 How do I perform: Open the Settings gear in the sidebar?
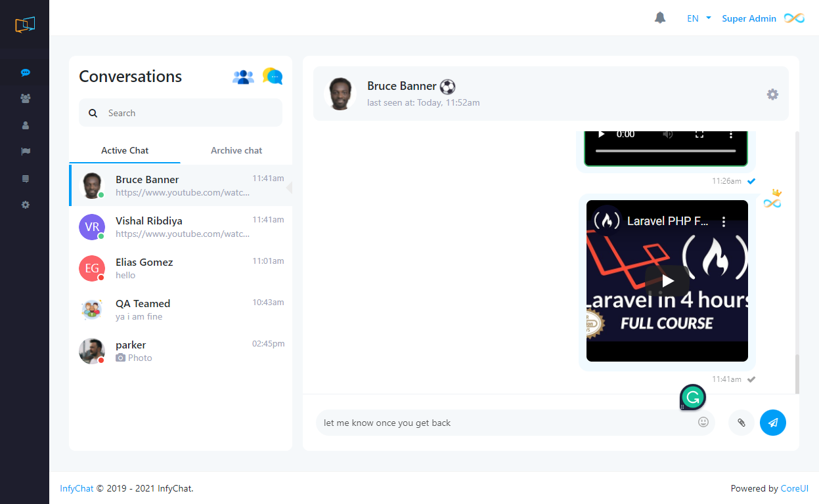pyautogui.click(x=25, y=204)
